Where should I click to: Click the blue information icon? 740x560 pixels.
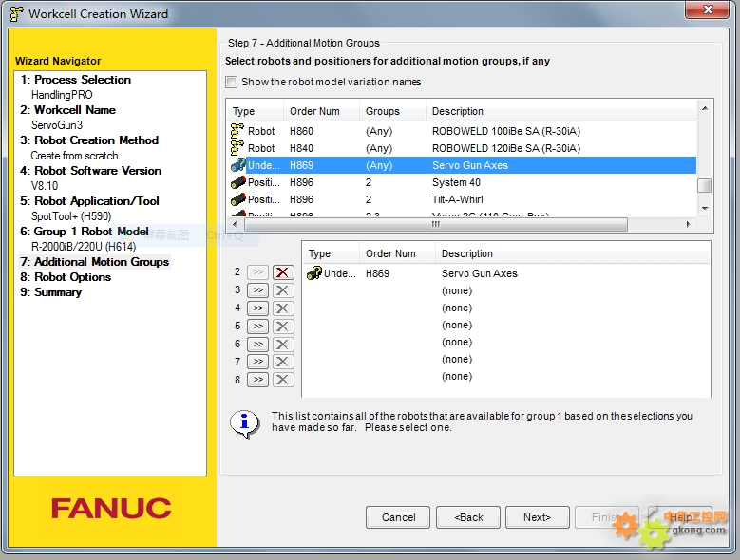(244, 422)
